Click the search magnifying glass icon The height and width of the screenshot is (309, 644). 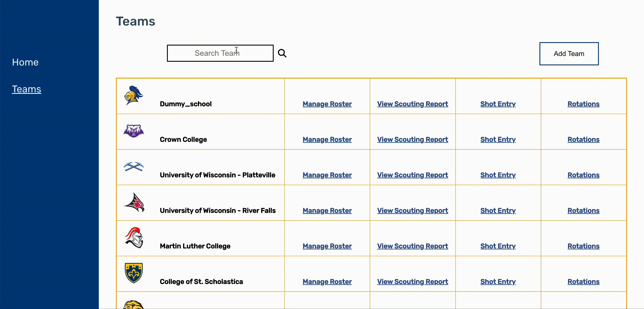pos(282,53)
